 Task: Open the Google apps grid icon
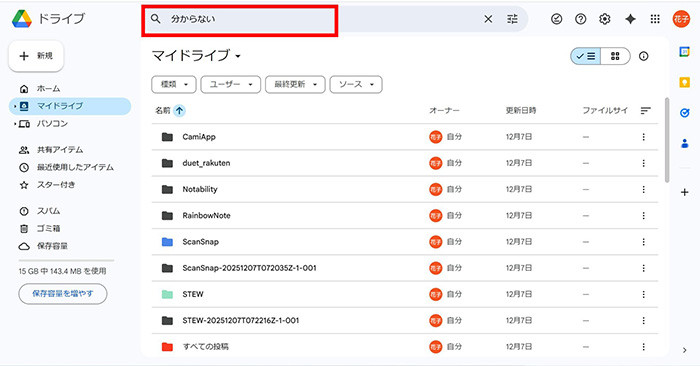pos(655,19)
